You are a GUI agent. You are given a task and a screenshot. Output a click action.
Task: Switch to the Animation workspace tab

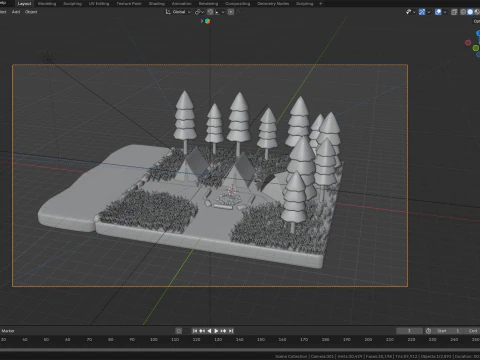coord(182,4)
